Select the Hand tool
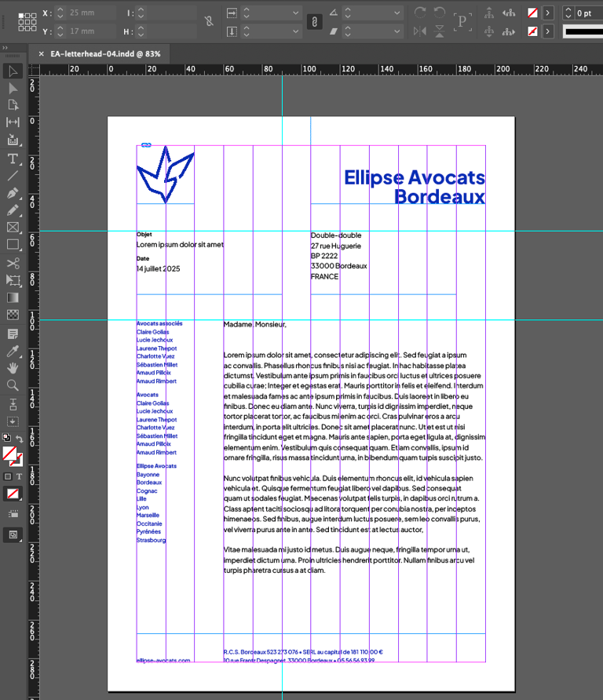Screen dimensions: 603x700 [x=13, y=368]
